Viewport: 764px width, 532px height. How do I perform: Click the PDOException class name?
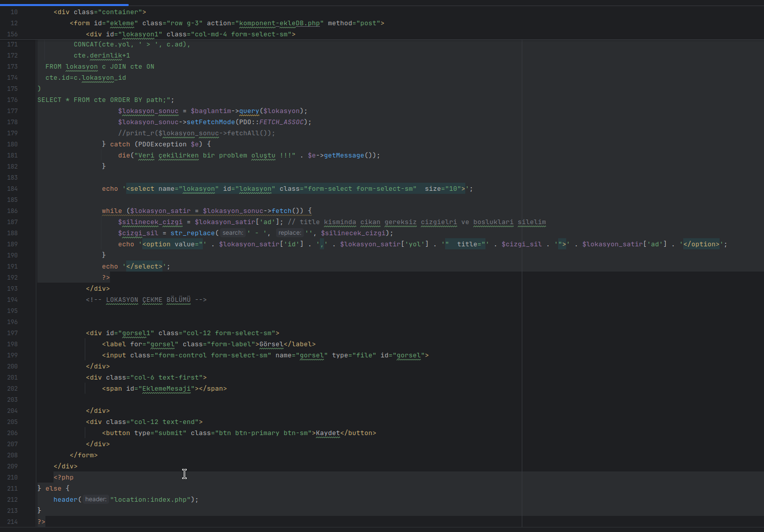(162, 144)
